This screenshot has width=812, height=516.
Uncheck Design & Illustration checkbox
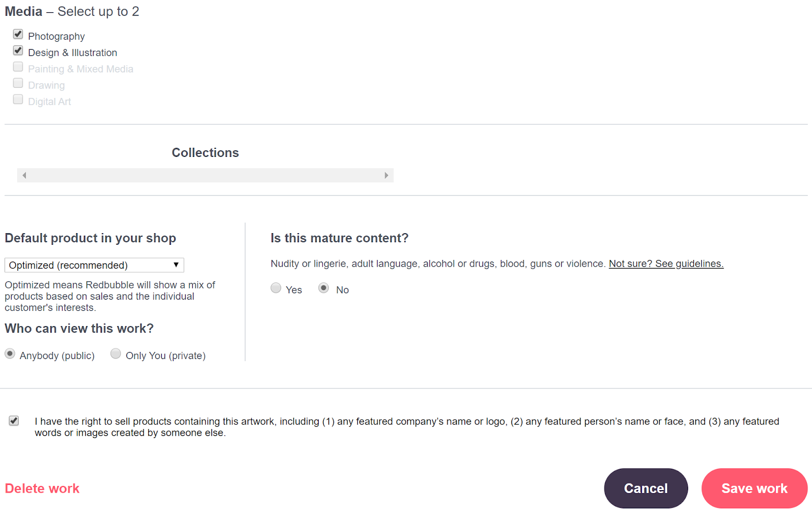[x=18, y=51]
